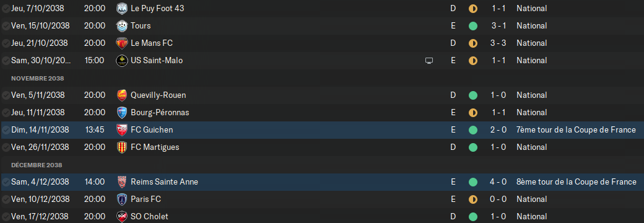Viewport: 644px width, 223px height.
Task: Toggle the checkmark beside Ven, 26/11/2038
Action: point(6,147)
